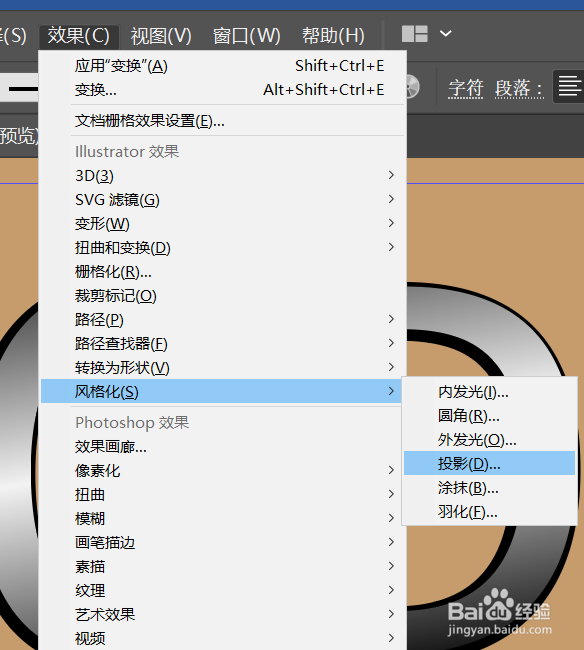Open the 帮助(H) menu
The height and width of the screenshot is (650, 584).
[x=333, y=36]
